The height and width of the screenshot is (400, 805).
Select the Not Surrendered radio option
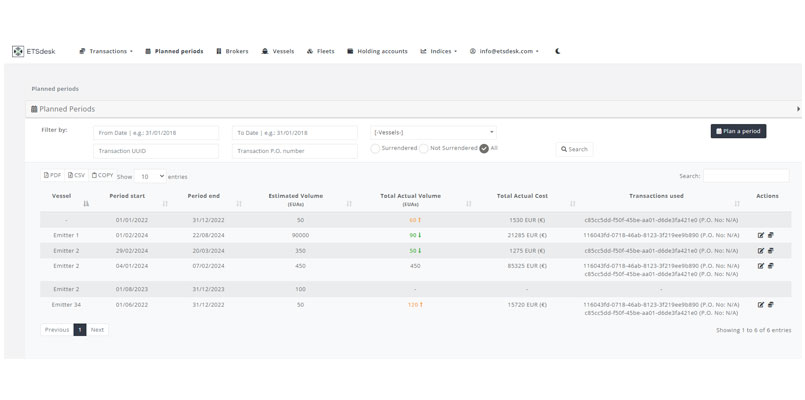424,148
